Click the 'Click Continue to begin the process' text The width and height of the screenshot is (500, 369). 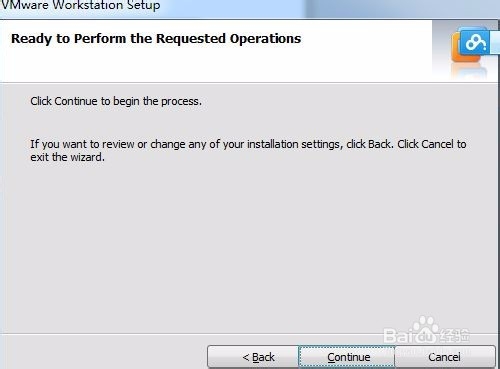tap(116, 101)
